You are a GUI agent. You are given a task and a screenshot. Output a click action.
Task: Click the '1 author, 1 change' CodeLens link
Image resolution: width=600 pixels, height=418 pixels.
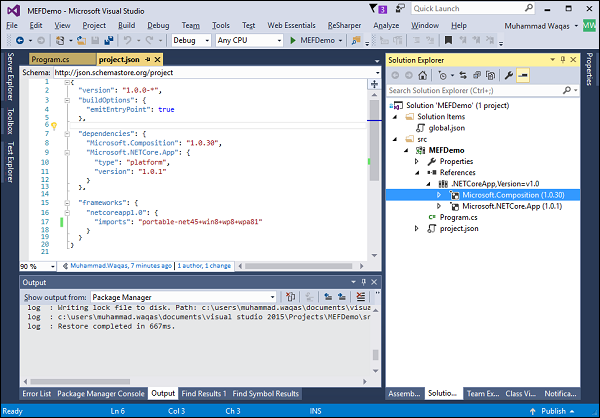(204, 266)
